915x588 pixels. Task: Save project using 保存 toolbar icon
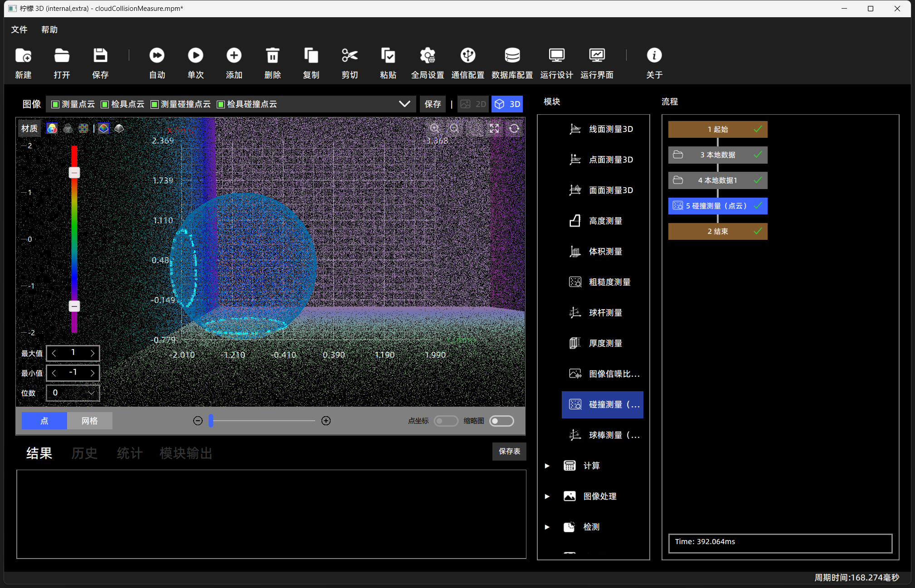tap(100, 56)
